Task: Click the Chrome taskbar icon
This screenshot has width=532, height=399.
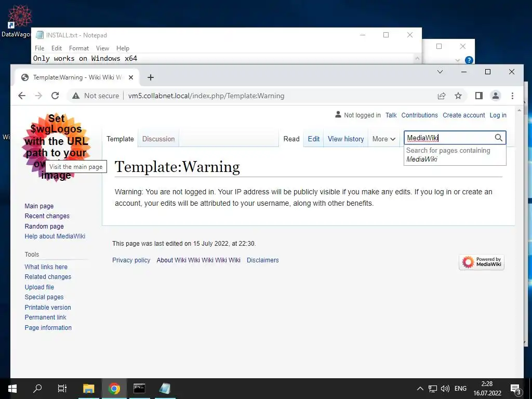Action: 114,389
